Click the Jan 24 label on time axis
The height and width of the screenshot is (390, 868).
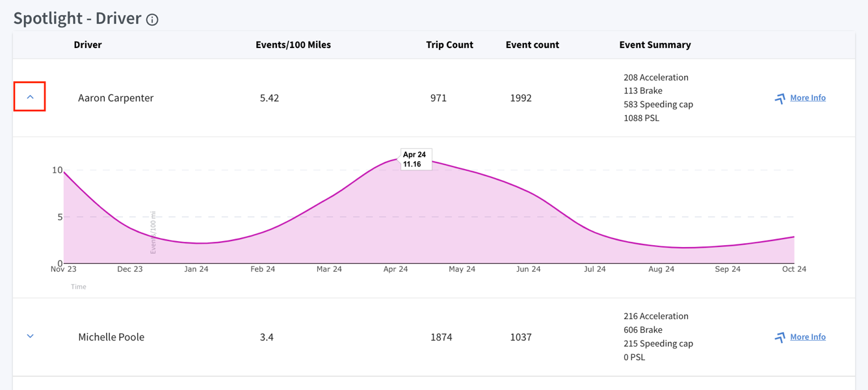coord(196,269)
